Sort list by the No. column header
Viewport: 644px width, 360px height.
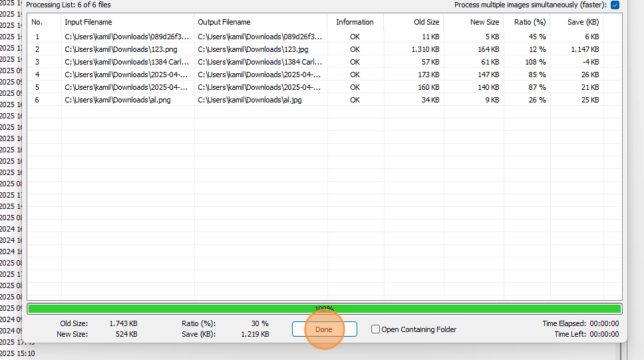point(37,22)
